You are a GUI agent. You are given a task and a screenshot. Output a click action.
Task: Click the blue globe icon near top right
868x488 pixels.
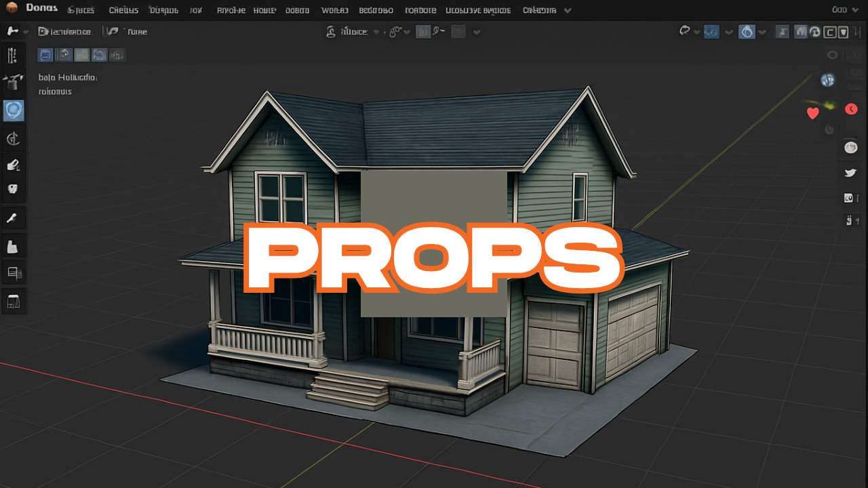coord(827,80)
